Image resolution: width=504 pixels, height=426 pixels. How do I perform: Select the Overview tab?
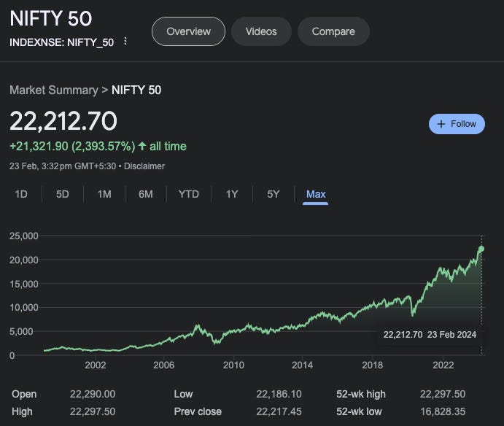point(188,31)
